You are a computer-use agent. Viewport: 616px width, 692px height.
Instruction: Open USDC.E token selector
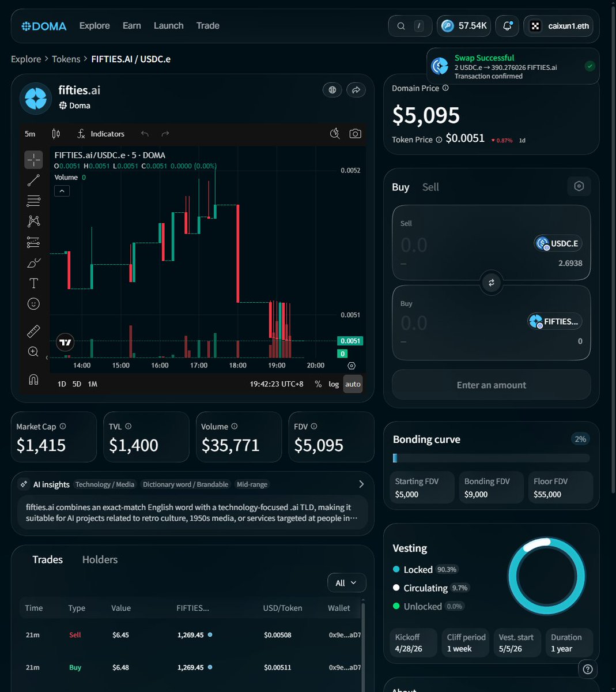coord(558,243)
